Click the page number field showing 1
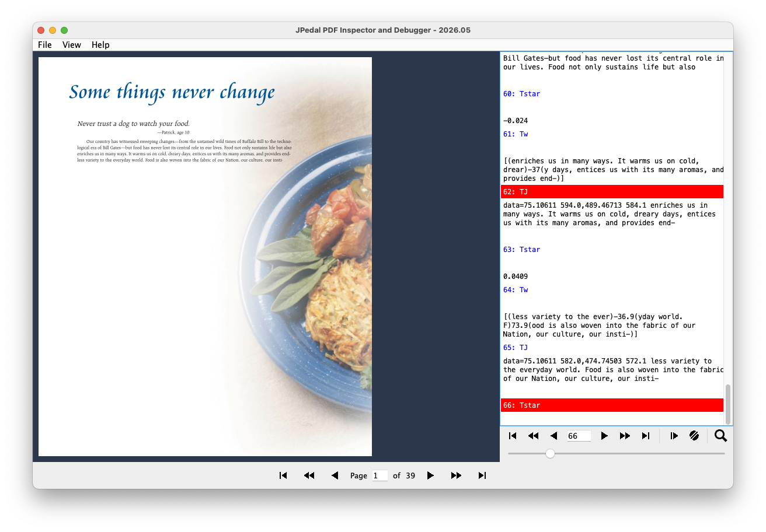766x532 pixels. (x=379, y=475)
